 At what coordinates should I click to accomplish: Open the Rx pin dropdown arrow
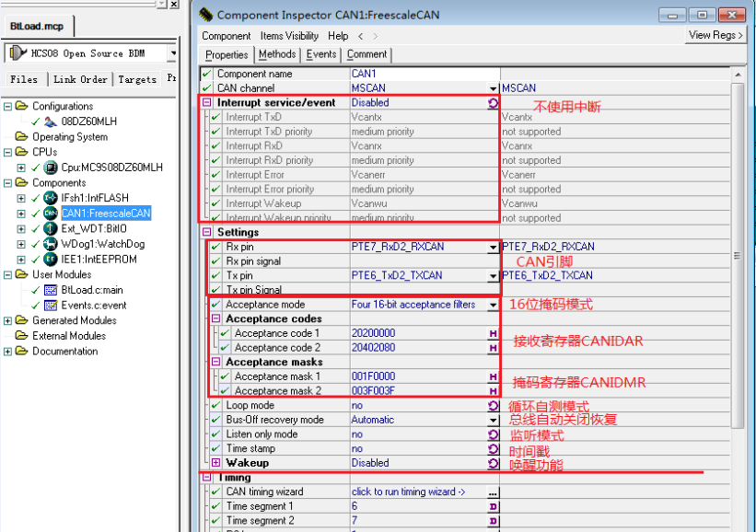493,248
